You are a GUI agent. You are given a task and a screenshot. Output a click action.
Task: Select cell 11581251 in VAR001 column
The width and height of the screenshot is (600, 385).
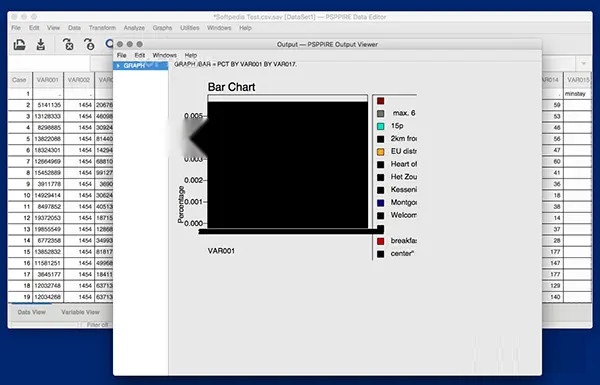click(x=48, y=263)
